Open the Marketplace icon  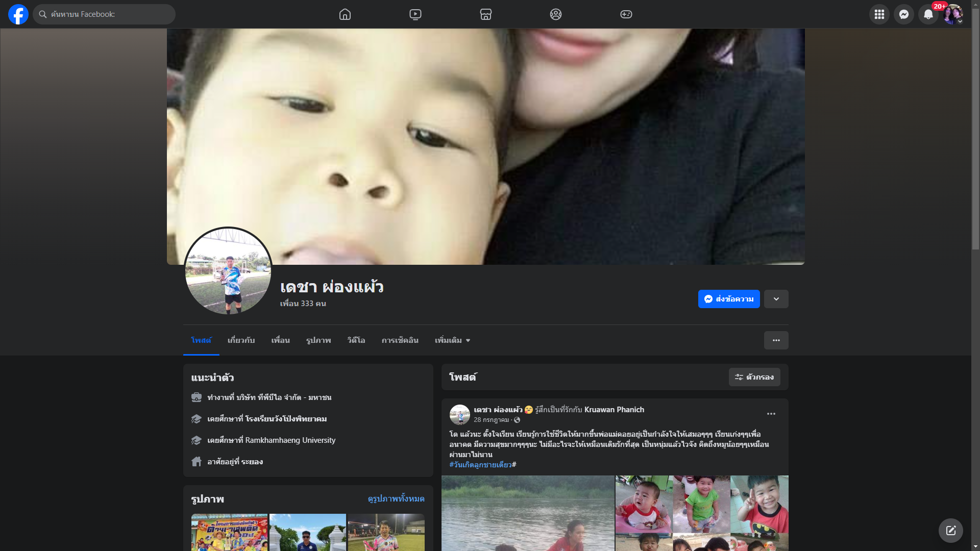click(486, 14)
